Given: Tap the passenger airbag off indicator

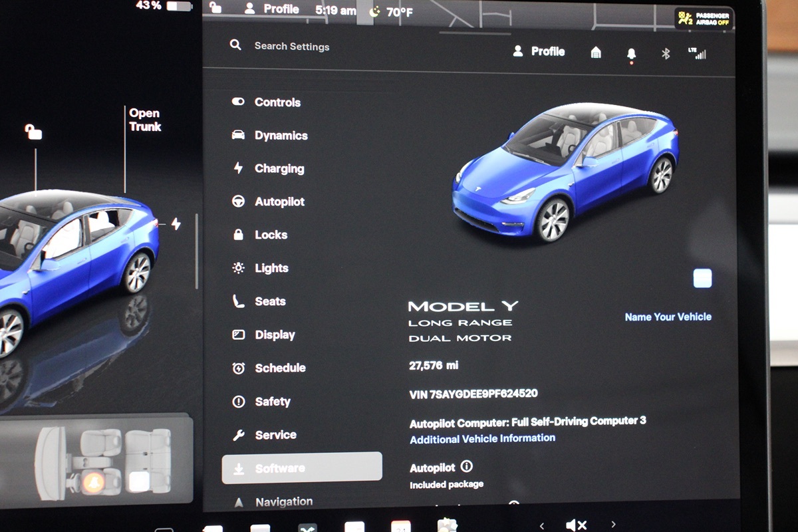Looking at the screenshot, I should click(x=703, y=18).
